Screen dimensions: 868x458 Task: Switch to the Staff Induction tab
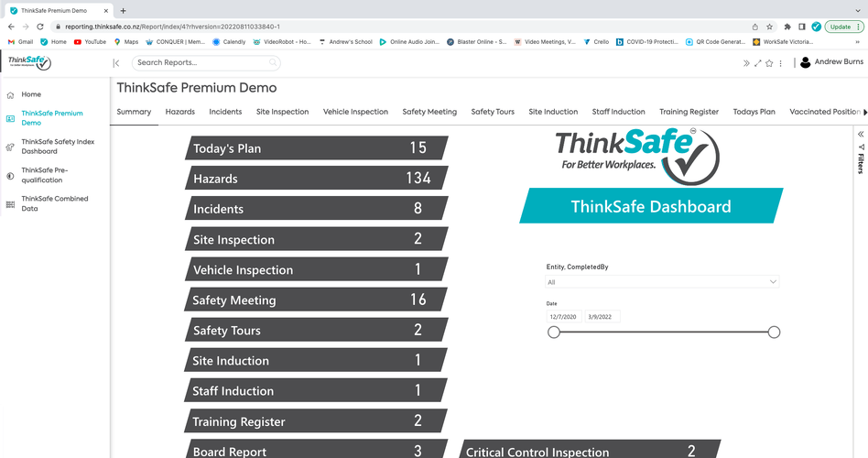[x=618, y=112]
